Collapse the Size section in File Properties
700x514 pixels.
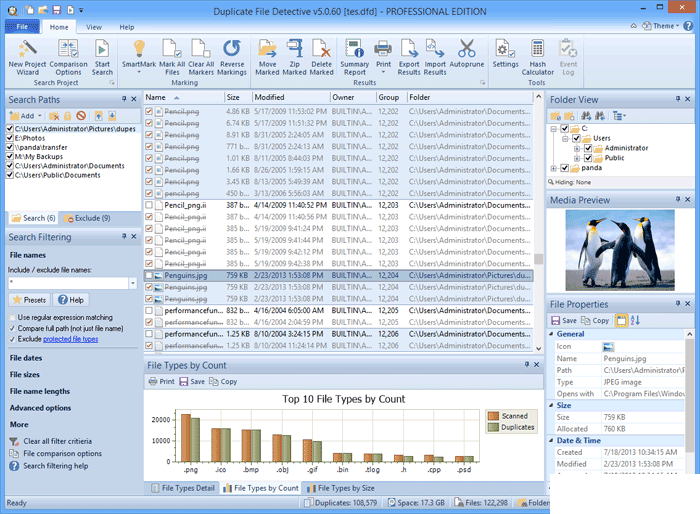point(551,405)
